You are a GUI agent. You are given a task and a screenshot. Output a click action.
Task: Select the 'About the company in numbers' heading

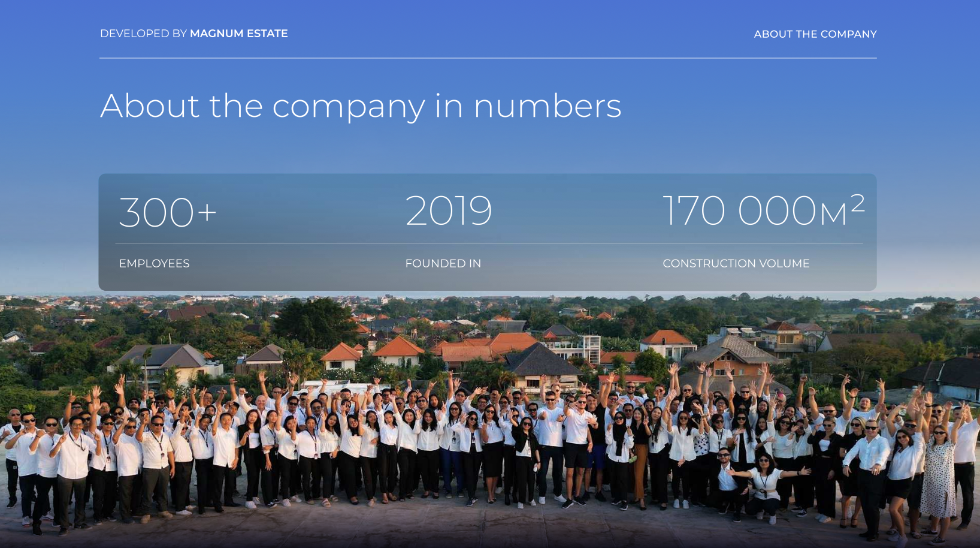click(361, 106)
